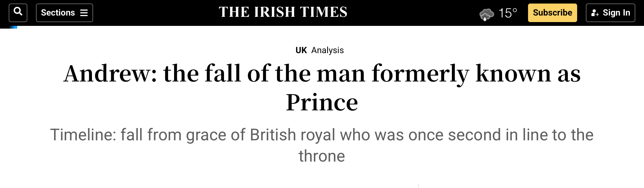644x188 pixels.
Task: Open the Sections menu
Action: (58, 13)
